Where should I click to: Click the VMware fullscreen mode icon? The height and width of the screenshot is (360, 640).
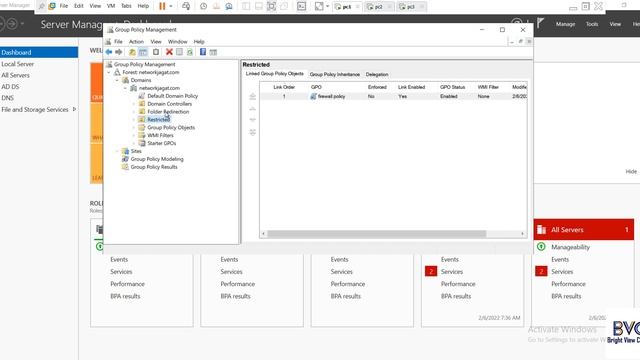coord(271,6)
